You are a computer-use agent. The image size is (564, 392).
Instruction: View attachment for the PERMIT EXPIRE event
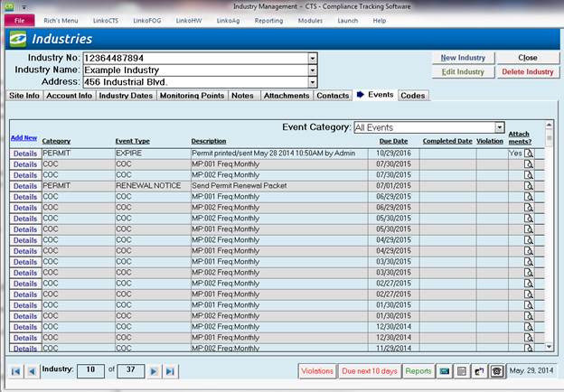pos(530,154)
